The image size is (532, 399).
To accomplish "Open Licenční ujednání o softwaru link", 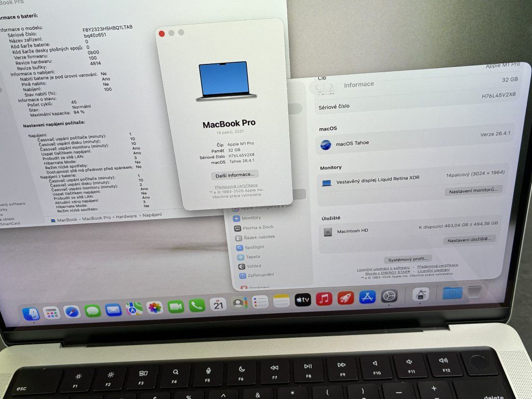I will pyautogui.click(x=383, y=269).
